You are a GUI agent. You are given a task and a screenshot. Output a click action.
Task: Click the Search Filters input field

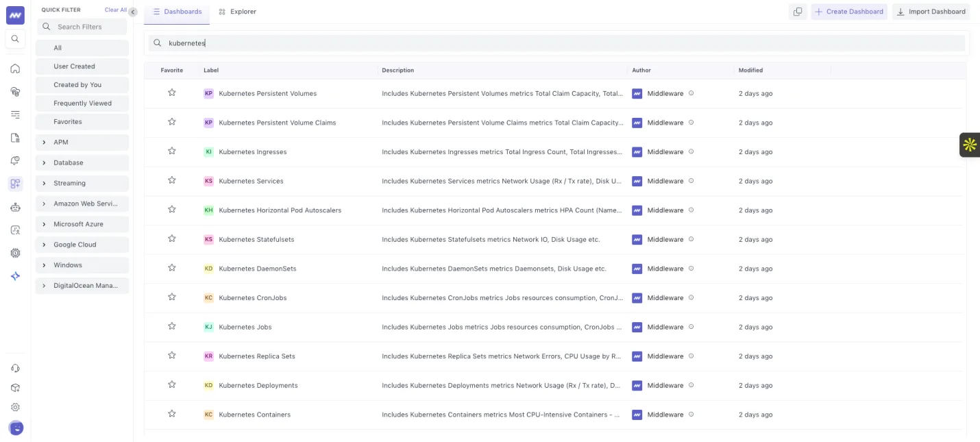[82, 27]
